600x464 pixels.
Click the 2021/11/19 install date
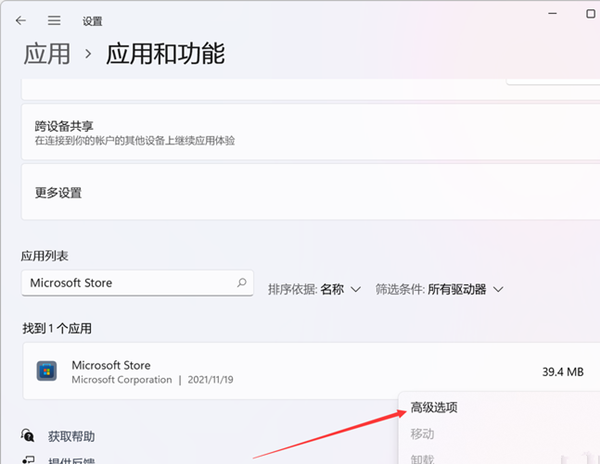click(210, 380)
